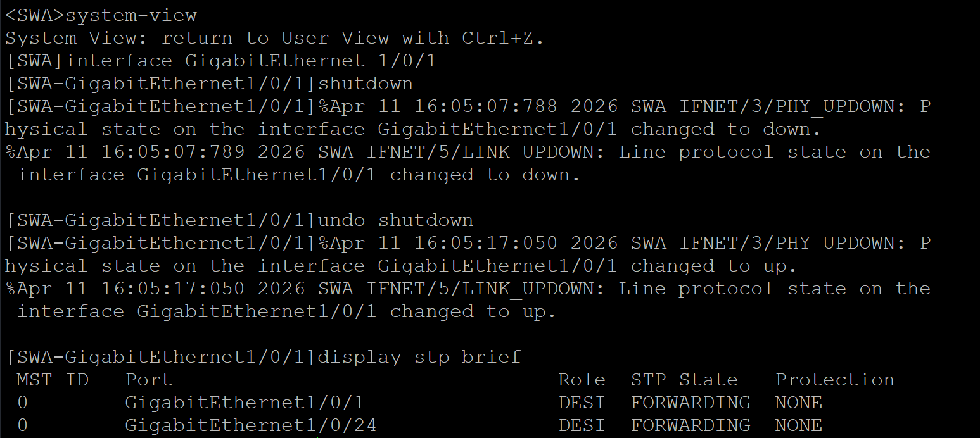This screenshot has width=980, height=438.
Task: Click GigabitEthernet1/0/1 in the STP table
Action: [x=245, y=403]
